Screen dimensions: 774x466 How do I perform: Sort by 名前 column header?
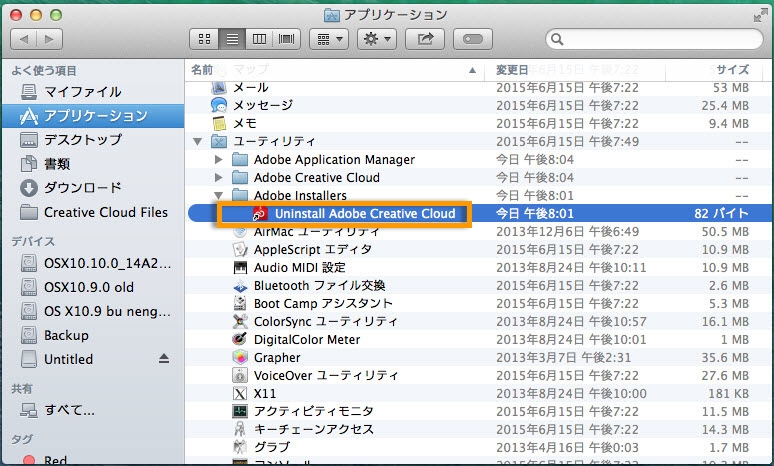click(x=334, y=70)
